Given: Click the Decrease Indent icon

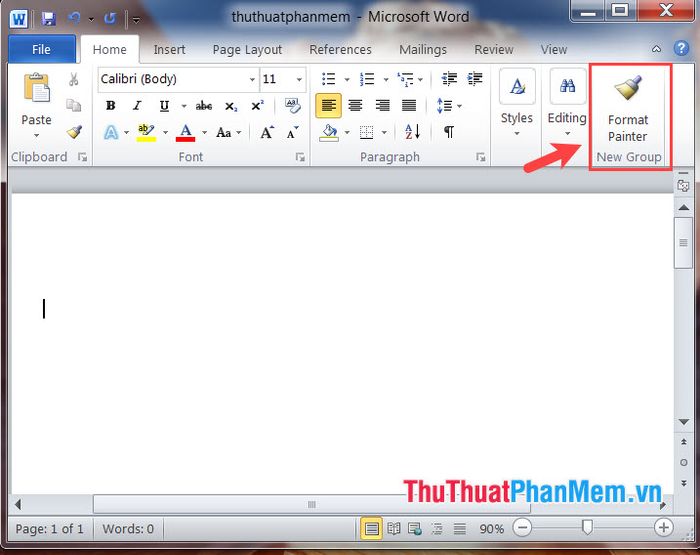Looking at the screenshot, I should click(449, 79).
